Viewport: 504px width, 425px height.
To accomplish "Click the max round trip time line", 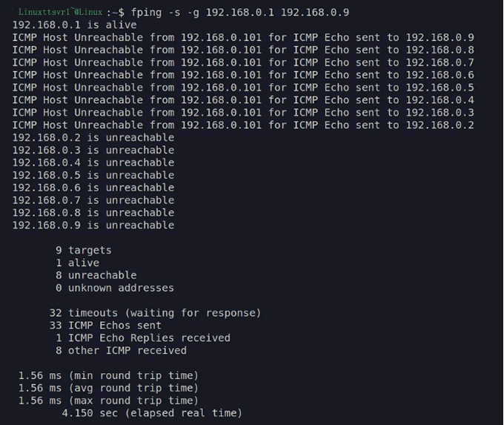I will click(108, 401).
